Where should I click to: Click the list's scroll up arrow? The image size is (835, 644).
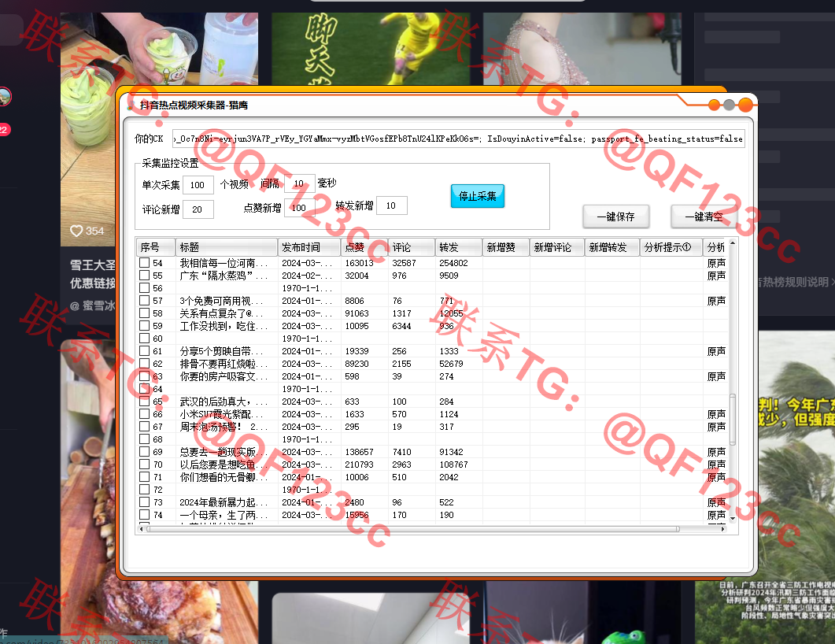[733, 243]
